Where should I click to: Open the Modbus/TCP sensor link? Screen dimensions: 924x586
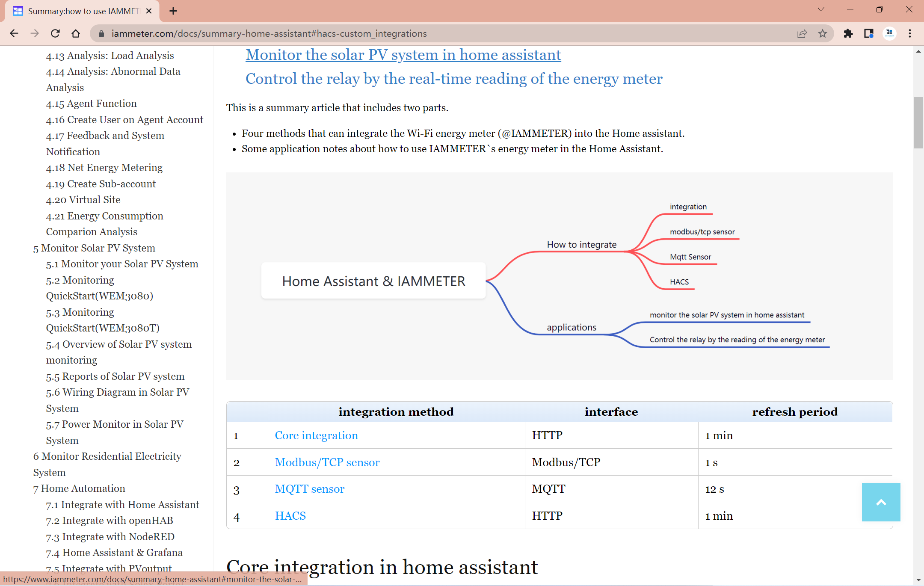(327, 462)
